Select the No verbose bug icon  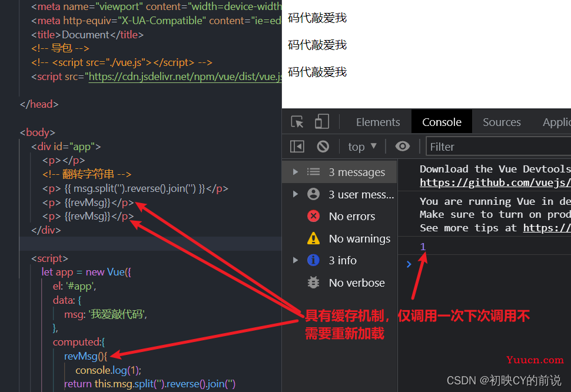(x=313, y=283)
